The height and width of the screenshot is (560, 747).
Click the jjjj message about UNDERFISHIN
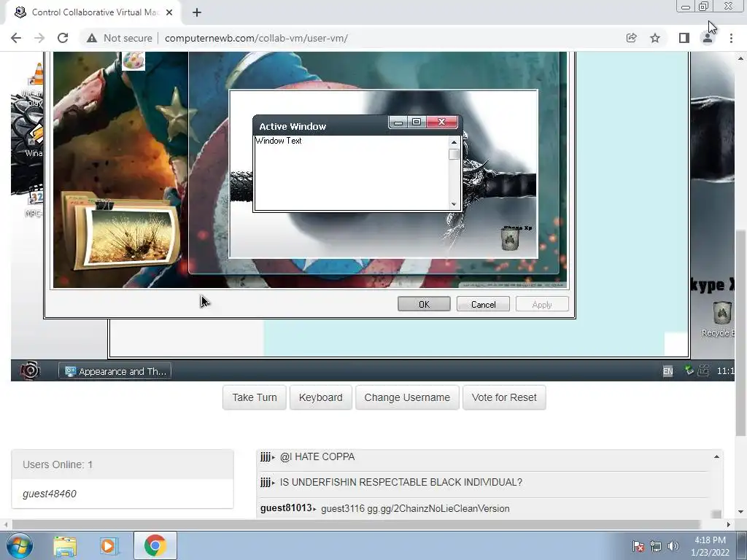click(x=401, y=483)
